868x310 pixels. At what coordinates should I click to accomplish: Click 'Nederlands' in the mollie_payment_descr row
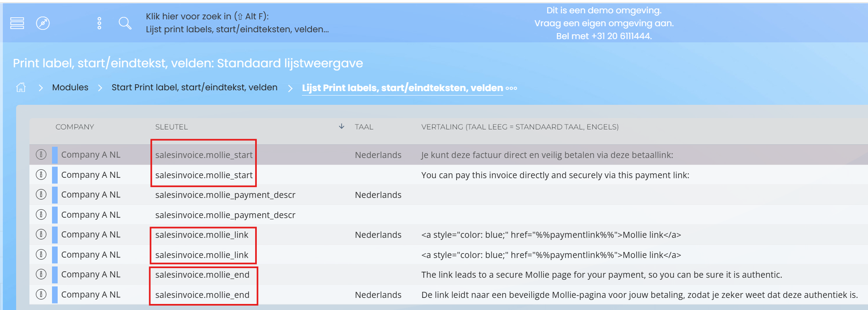click(378, 195)
